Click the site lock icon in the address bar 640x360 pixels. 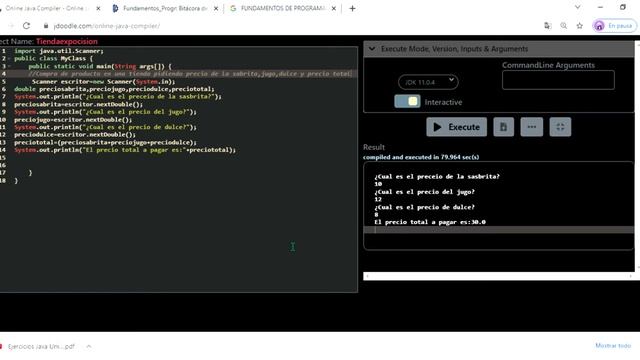click(x=46, y=26)
